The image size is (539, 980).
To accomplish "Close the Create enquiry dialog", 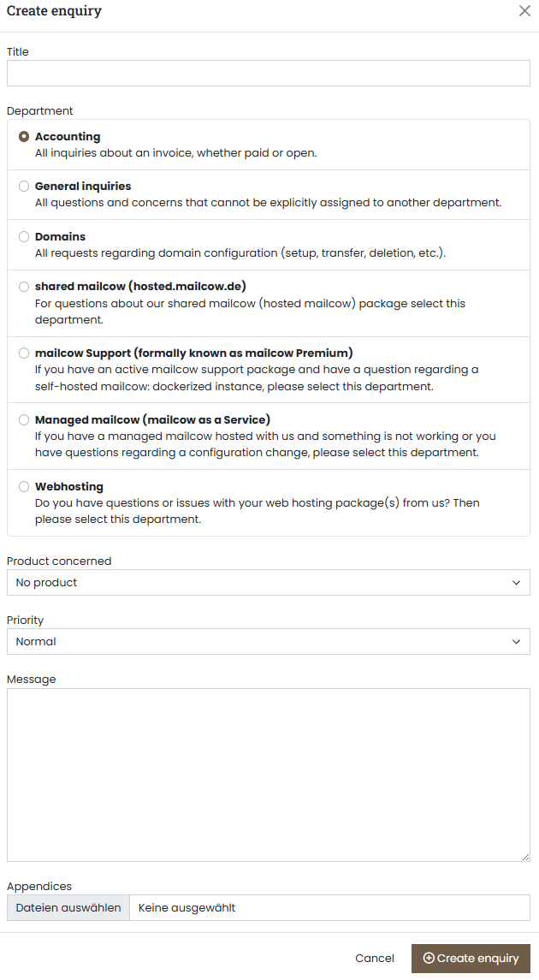I will [x=524, y=11].
